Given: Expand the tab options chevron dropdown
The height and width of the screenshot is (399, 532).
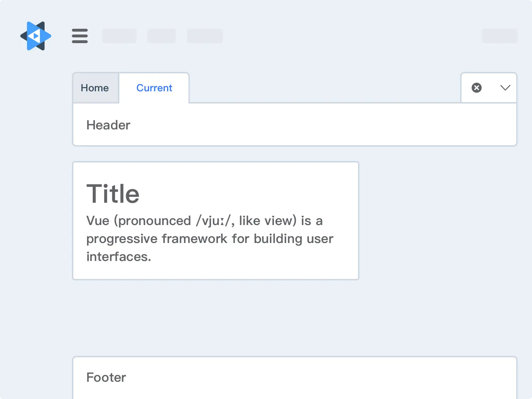Looking at the screenshot, I should click(505, 88).
